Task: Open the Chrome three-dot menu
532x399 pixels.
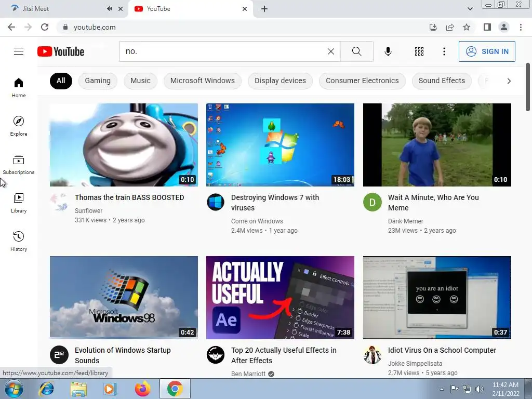Action: (x=521, y=27)
